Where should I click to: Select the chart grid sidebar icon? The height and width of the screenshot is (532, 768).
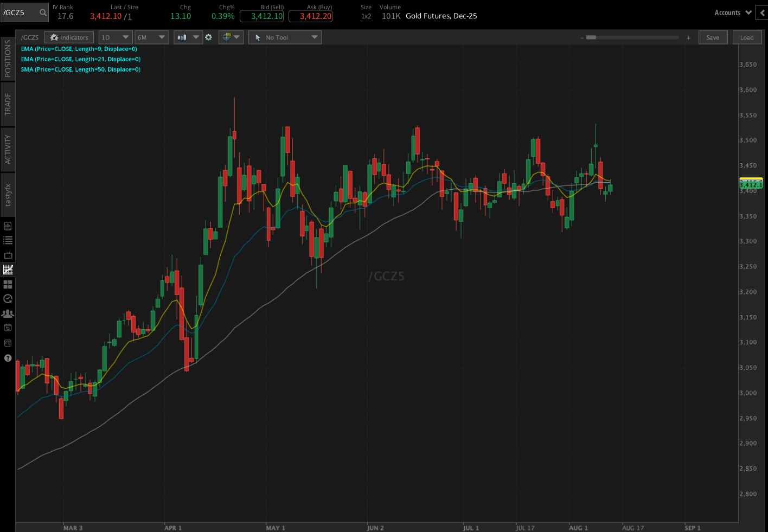pyautogui.click(x=8, y=270)
